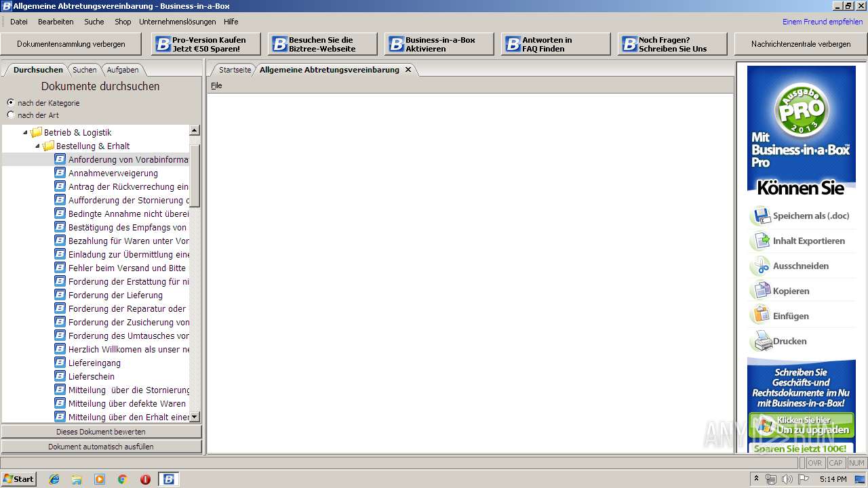
Task: Click the Biztree-Webseite B logo icon
Action: coord(280,44)
